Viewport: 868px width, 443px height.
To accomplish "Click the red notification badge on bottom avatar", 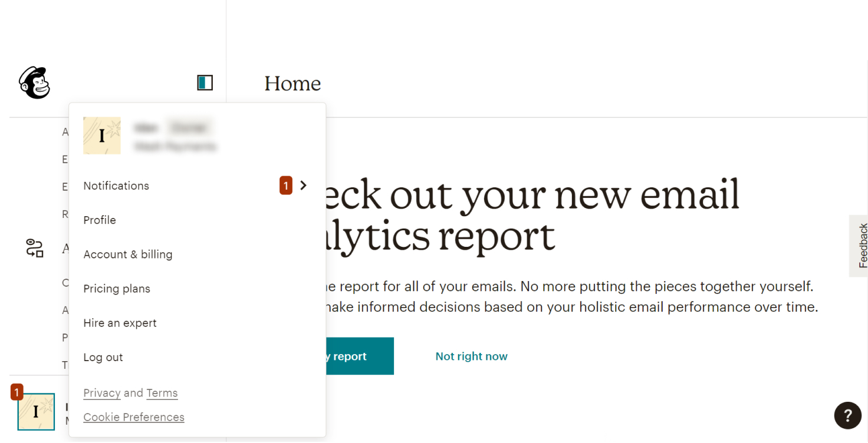I will [17, 392].
